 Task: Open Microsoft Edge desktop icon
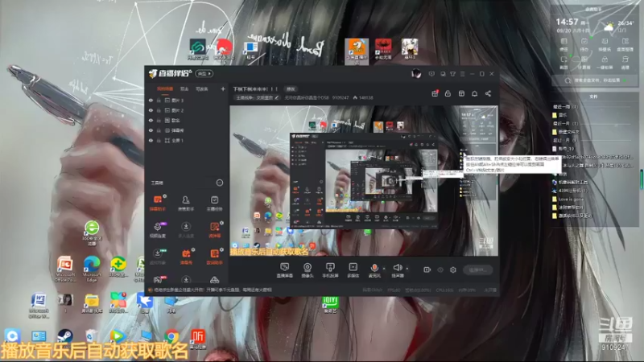[92, 269]
